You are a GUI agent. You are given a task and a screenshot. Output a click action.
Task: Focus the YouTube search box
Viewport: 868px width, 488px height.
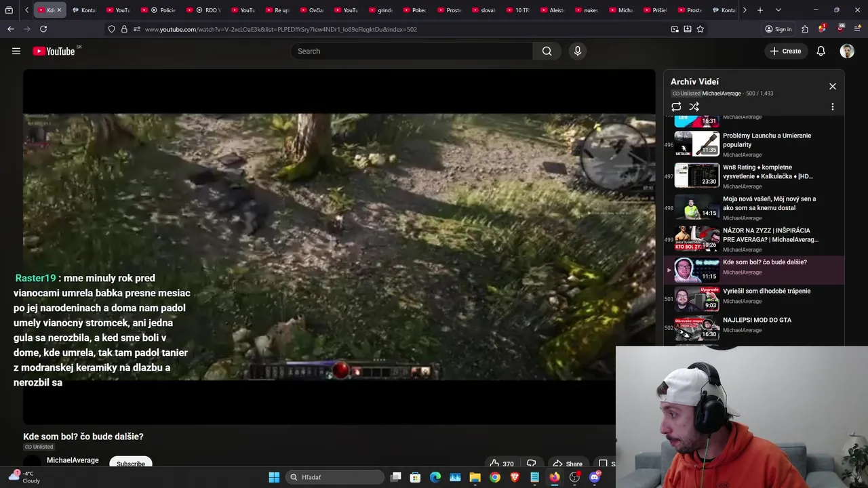412,51
